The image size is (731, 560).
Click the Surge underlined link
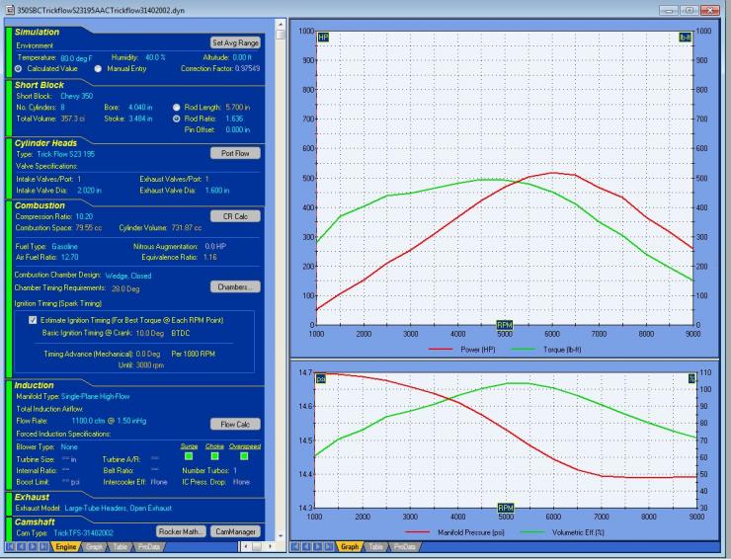[x=189, y=446]
